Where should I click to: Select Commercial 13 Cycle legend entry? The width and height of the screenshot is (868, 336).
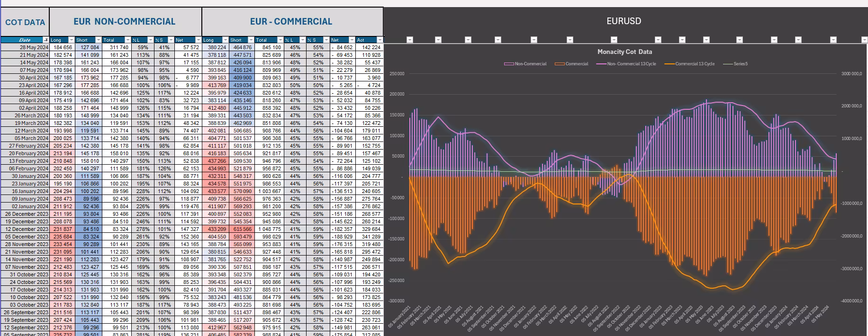[694, 64]
